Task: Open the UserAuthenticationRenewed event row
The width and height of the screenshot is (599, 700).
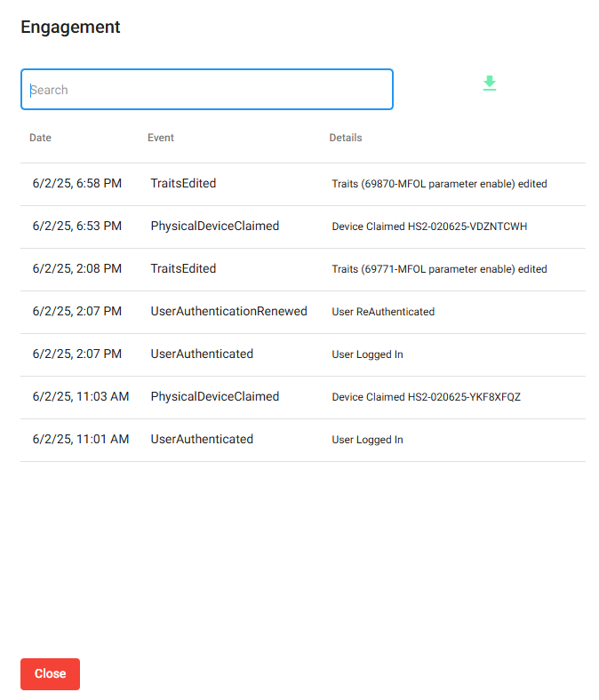Action: pos(303,312)
